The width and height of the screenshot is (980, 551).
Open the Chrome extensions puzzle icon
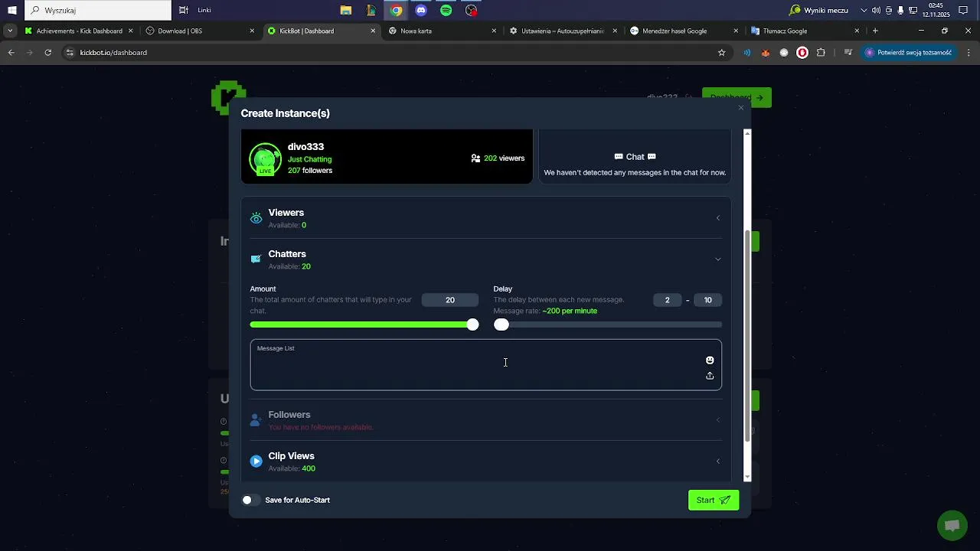pyautogui.click(x=821, y=53)
